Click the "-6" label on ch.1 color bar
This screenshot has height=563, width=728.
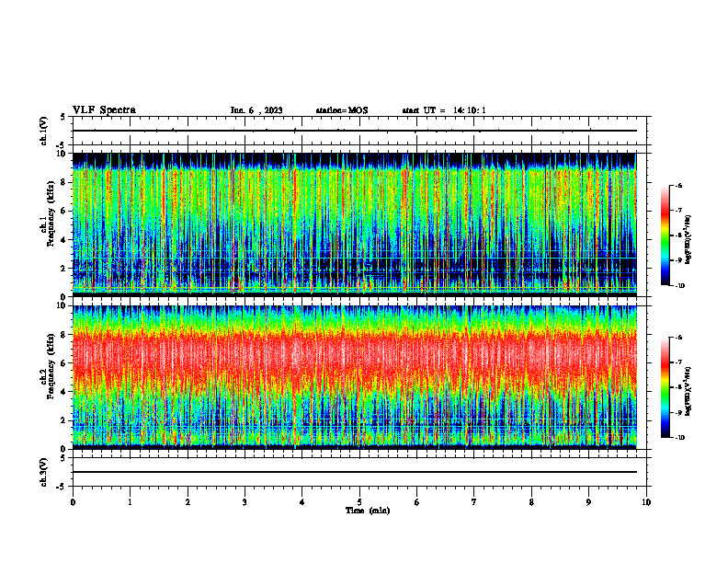tap(679, 185)
